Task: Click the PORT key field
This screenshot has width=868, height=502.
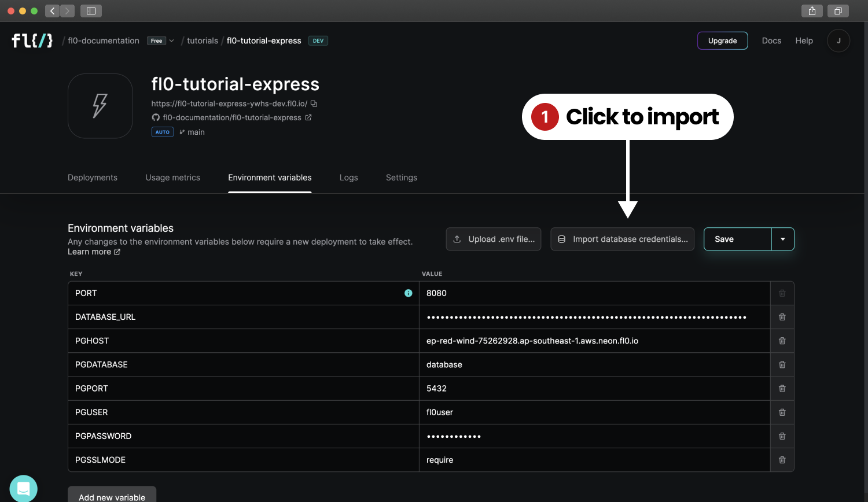Action: tap(244, 293)
